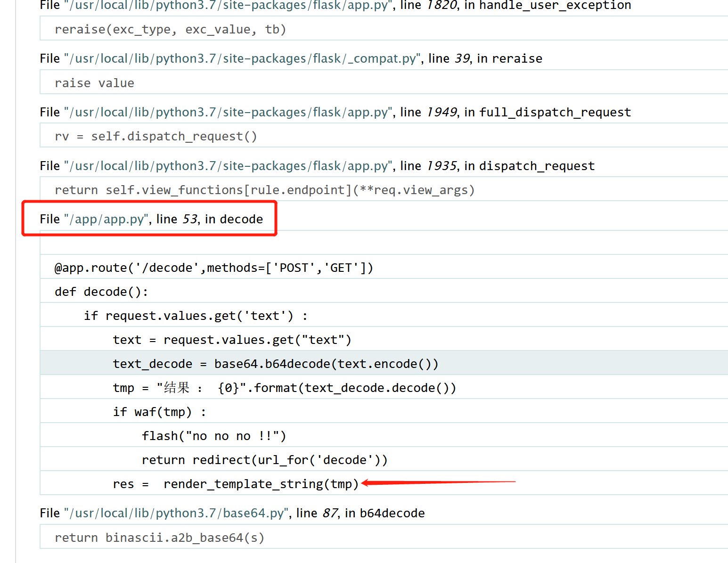Click the highlighted base64.b64decode line
728x563 pixels.
(x=384, y=364)
